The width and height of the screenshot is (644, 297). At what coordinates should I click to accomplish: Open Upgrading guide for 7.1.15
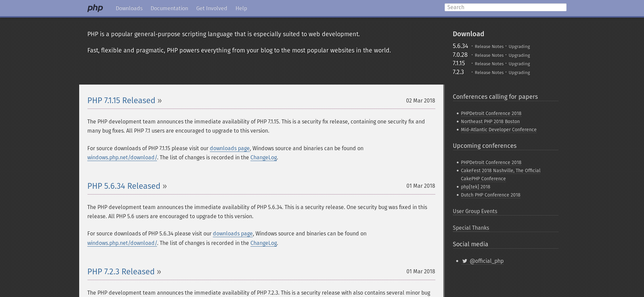pos(519,64)
